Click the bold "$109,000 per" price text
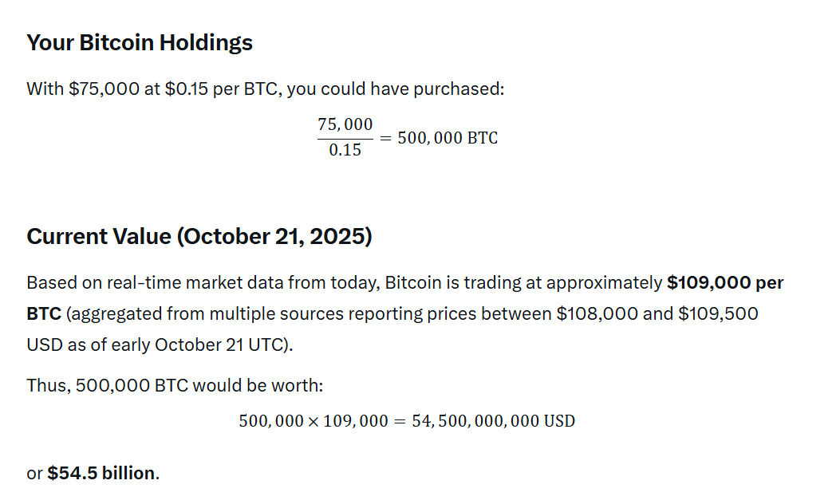Image resolution: width=840 pixels, height=504 pixels. pos(725,283)
